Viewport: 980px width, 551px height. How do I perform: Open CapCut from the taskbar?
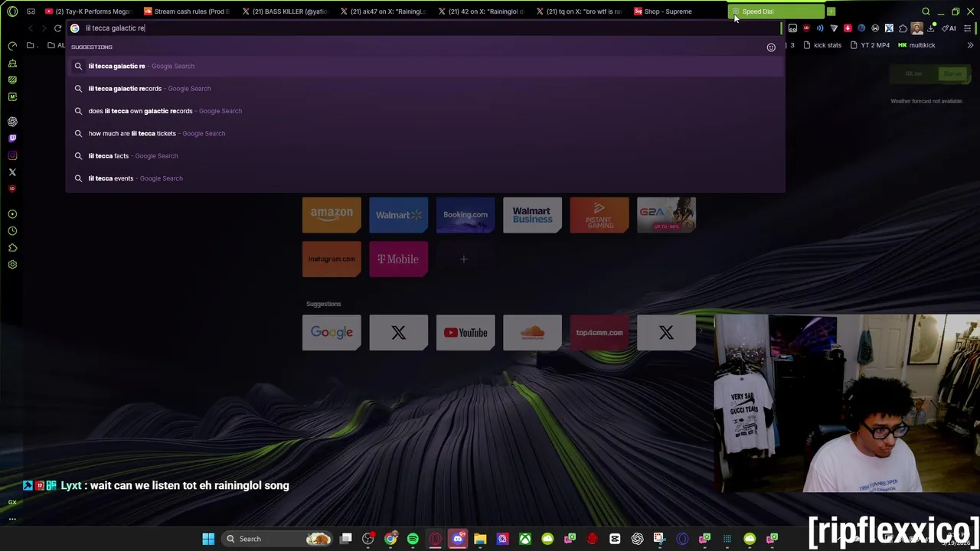pyautogui.click(x=615, y=539)
